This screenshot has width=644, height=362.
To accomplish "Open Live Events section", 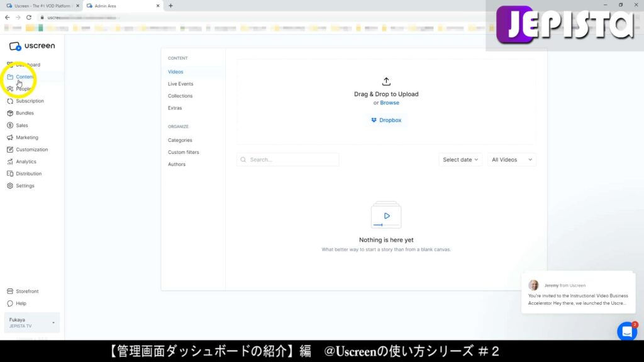I will 180,84.
